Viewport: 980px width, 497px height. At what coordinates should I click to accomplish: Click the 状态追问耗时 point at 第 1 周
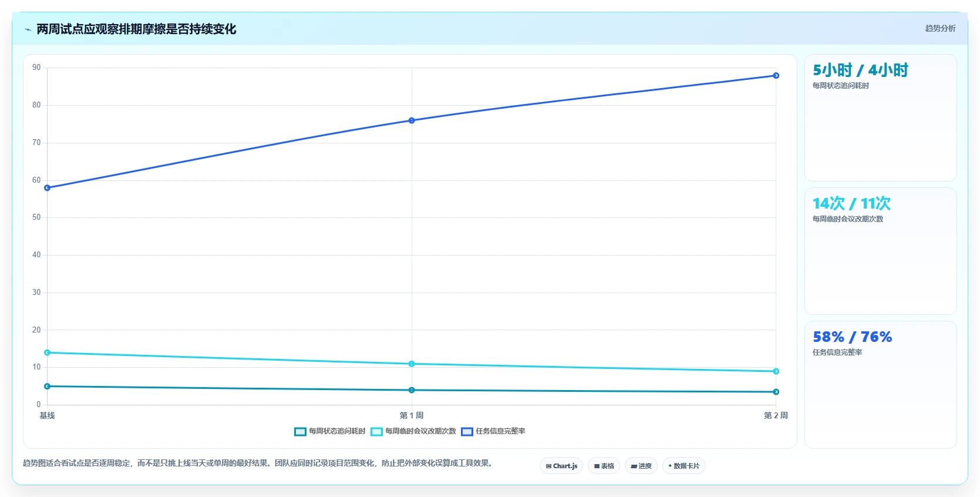click(x=412, y=390)
